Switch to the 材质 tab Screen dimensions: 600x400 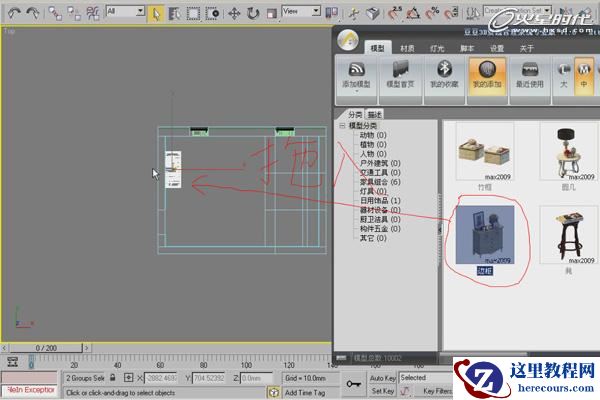point(407,48)
